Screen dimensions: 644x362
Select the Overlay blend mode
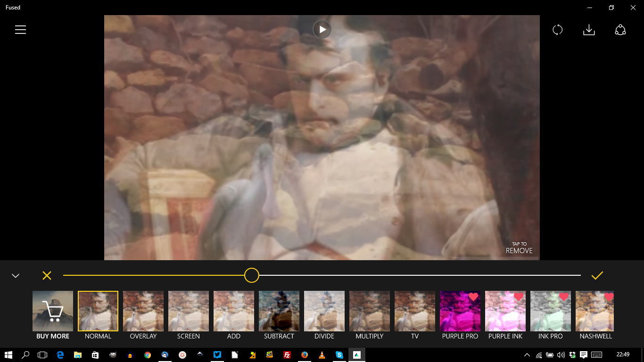[143, 311]
